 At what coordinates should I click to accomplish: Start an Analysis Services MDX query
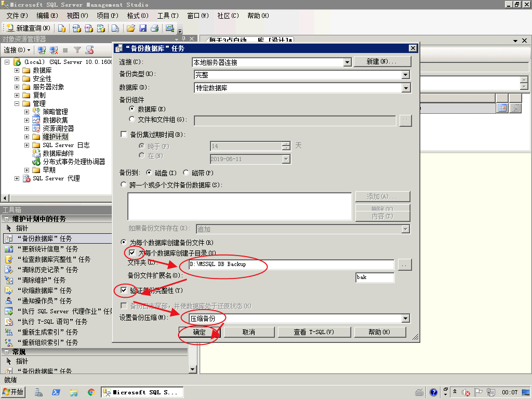coord(77,28)
